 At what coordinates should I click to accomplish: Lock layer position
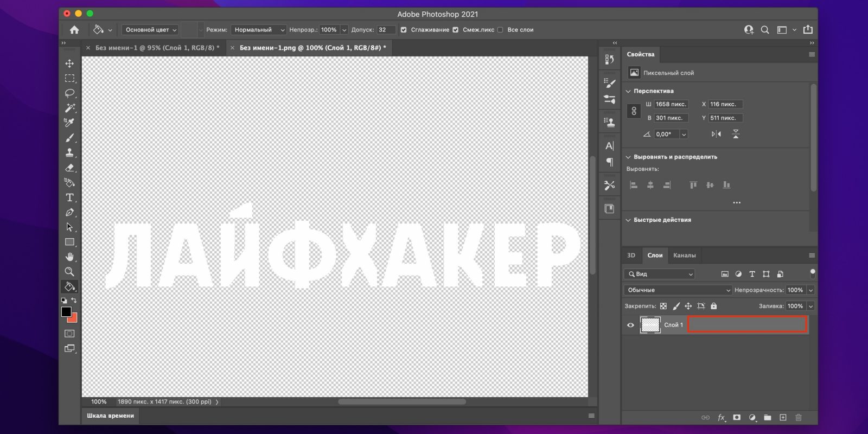coord(688,306)
